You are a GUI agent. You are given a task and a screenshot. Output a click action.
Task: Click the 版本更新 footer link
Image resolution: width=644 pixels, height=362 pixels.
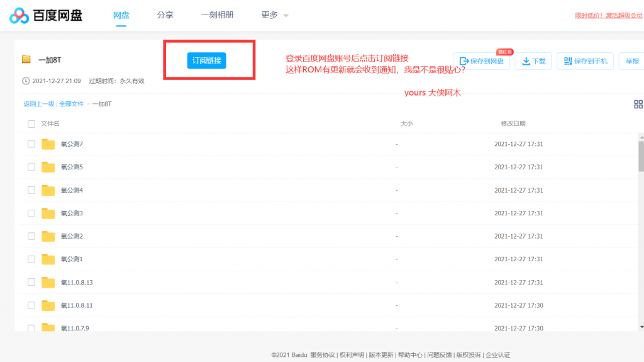380,354
